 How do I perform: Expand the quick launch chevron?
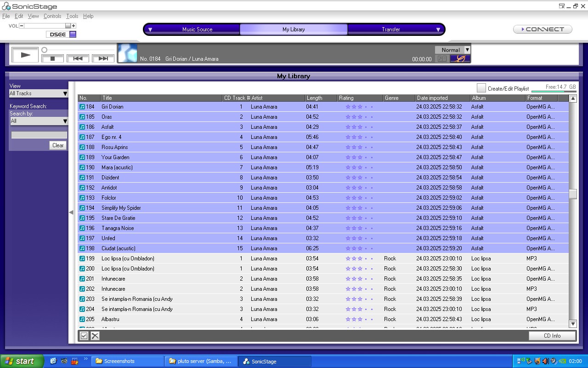[85, 359]
